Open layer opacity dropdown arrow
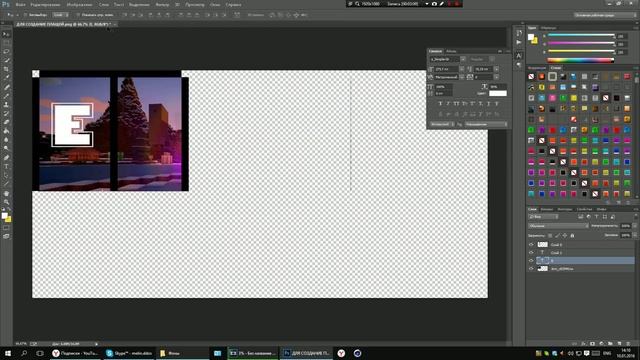 coord(634,226)
